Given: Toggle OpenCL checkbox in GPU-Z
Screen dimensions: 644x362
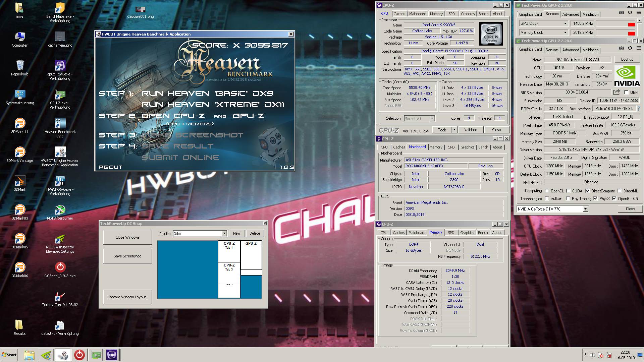Looking at the screenshot, I should click(547, 191).
